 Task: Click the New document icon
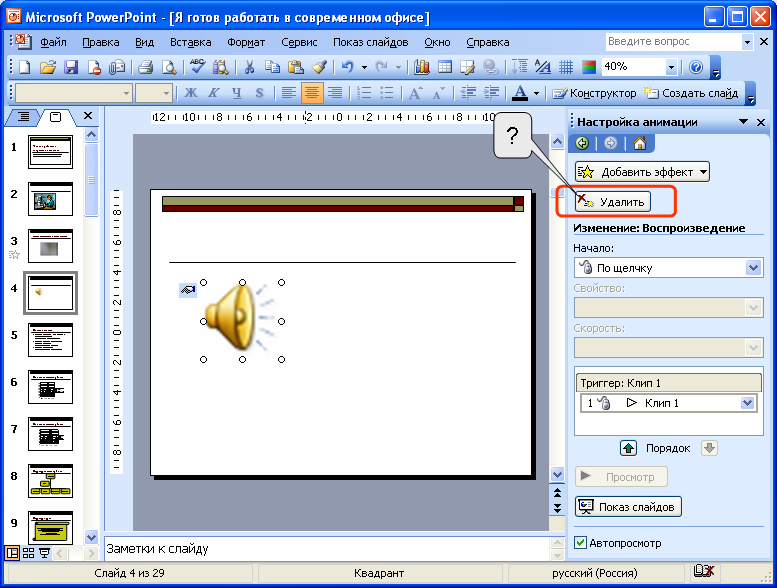24,67
